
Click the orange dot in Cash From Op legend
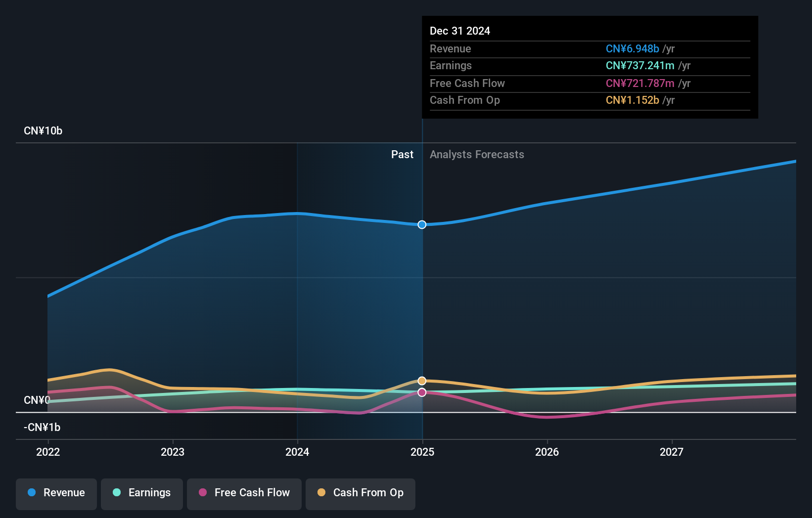click(x=321, y=492)
